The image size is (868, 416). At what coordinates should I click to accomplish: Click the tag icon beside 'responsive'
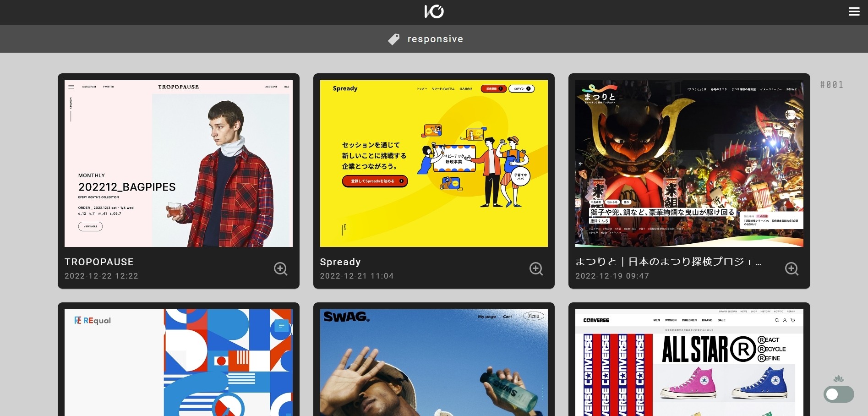click(x=394, y=39)
